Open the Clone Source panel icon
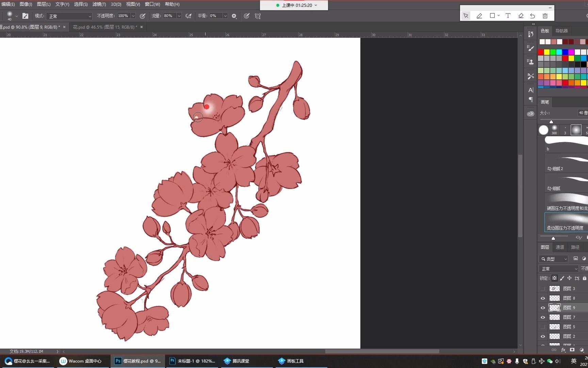The image size is (588, 368). [x=530, y=62]
